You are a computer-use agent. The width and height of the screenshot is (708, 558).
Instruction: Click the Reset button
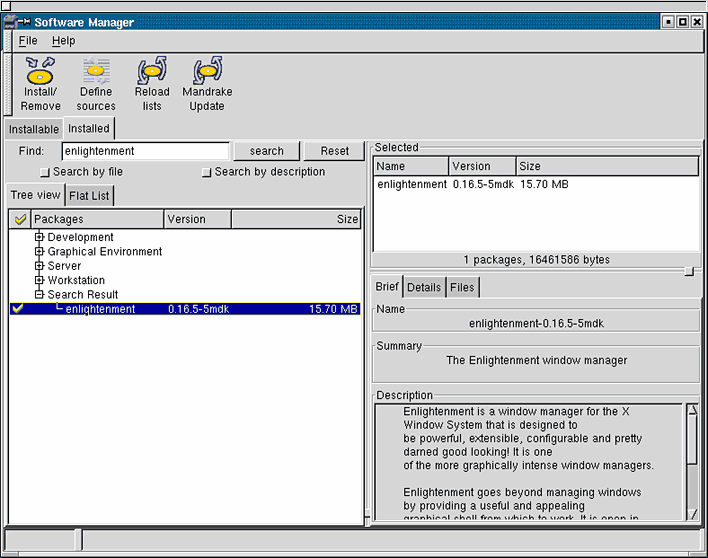pyautogui.click(x=335, y=151)
